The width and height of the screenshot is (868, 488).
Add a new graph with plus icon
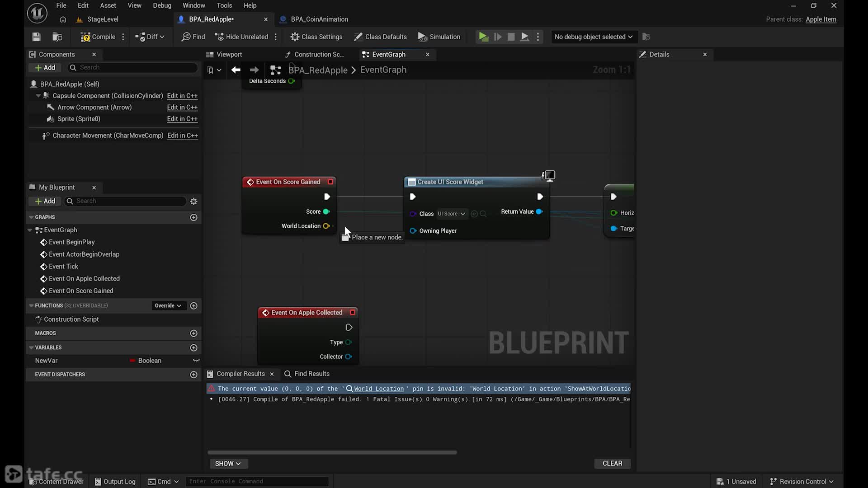pyautogui.click(x=194, y=218)
